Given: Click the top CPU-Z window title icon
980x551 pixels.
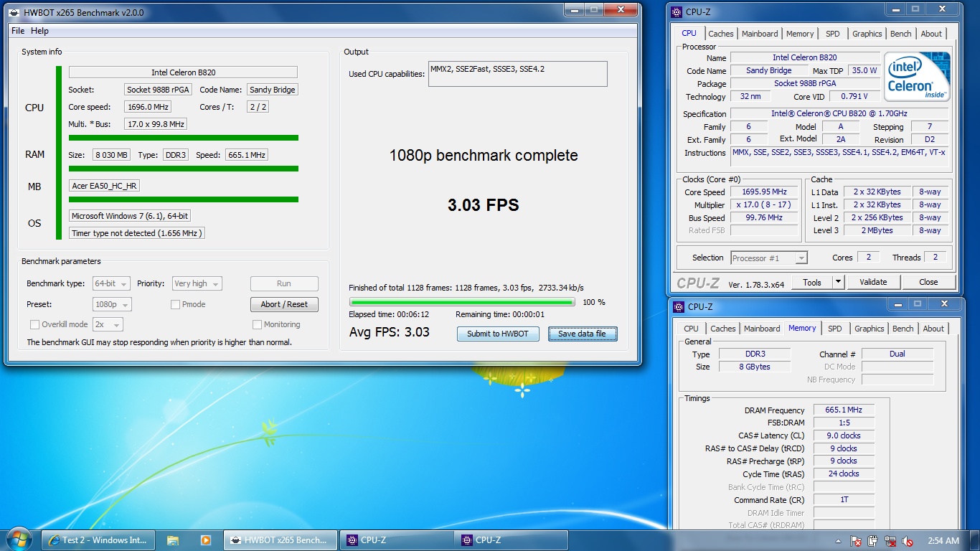Looking at the screenshot, I should 678,11.
